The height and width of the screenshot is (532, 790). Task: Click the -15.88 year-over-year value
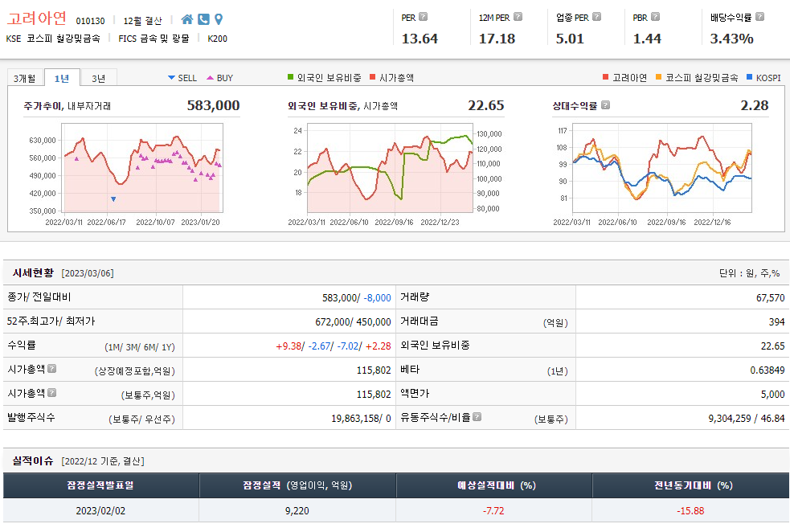pyautogui.click(x=690, y=511)
